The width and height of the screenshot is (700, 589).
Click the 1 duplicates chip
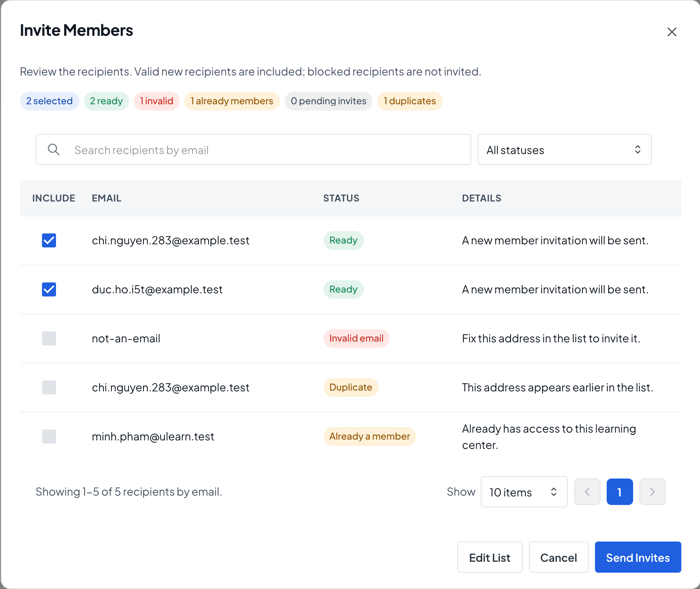(x=410, y=101)
